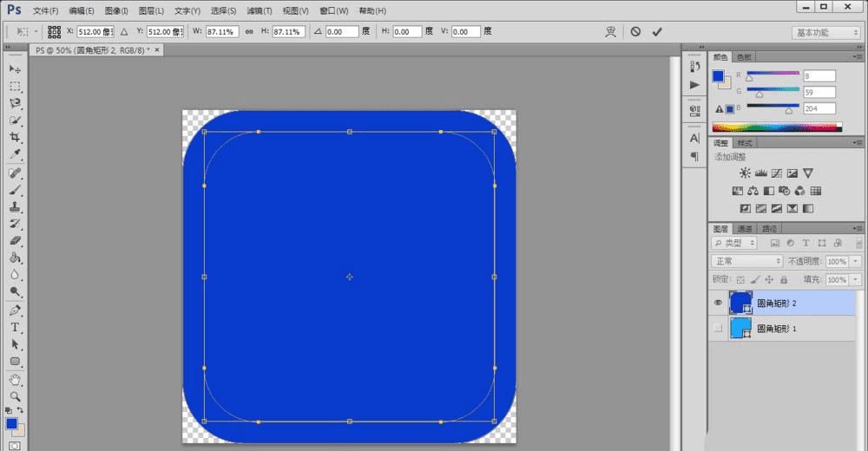Select the Pen tool
868x451 pixels.
point(15,310)
